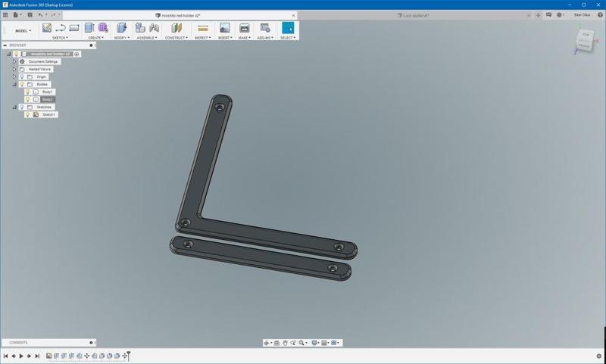
Task: Open the ASSEMBLE dropdown menu
Action: point(147,38)
